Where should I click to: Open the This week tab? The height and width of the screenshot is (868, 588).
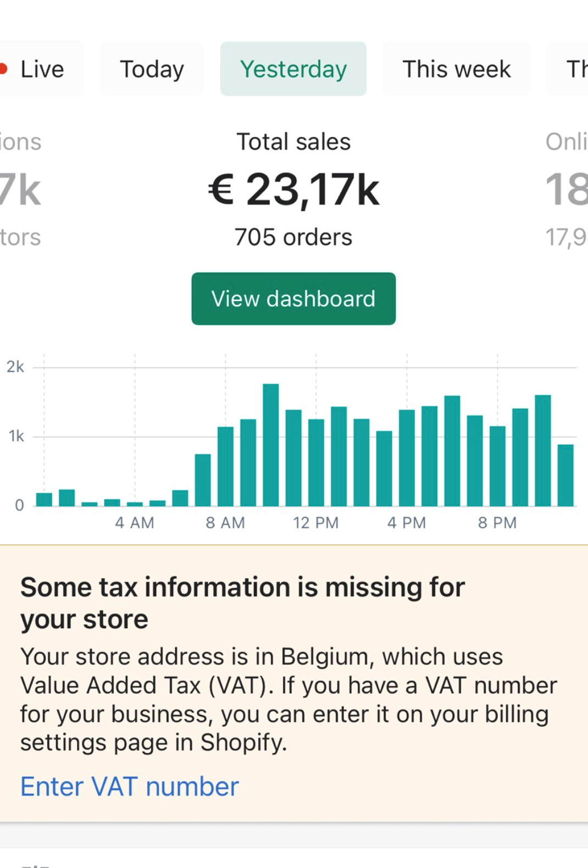(x=456, y=69)
